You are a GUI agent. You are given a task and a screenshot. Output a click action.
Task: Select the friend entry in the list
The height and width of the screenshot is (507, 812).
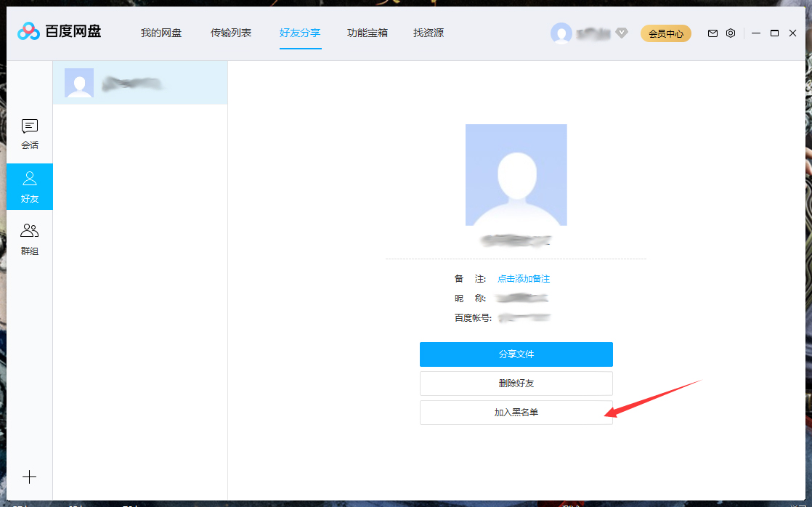tap(139, 83)
